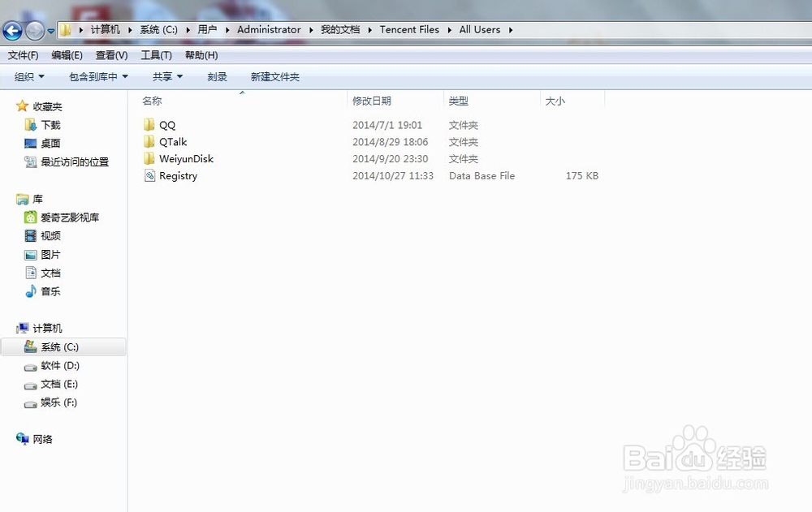
Task: Click the 图片 library icon
Action: pyautogui.click(x=31, y=255)
